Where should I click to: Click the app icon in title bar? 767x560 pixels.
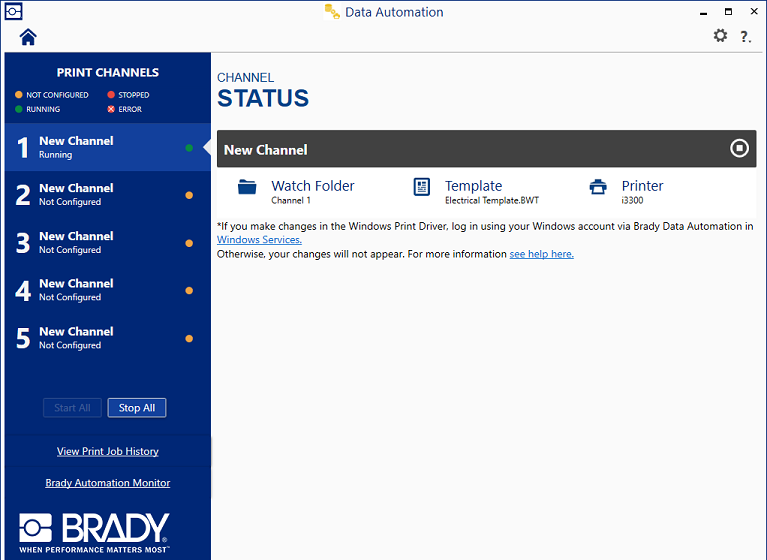coord(13,12)
